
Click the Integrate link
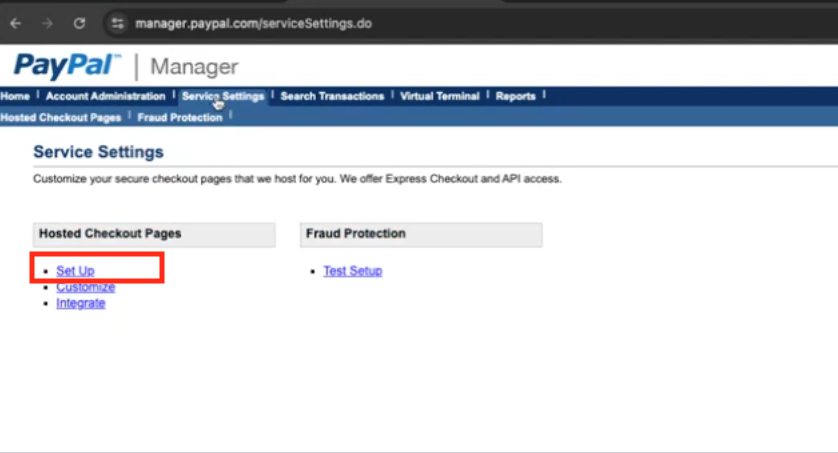(x=81, y=303)
